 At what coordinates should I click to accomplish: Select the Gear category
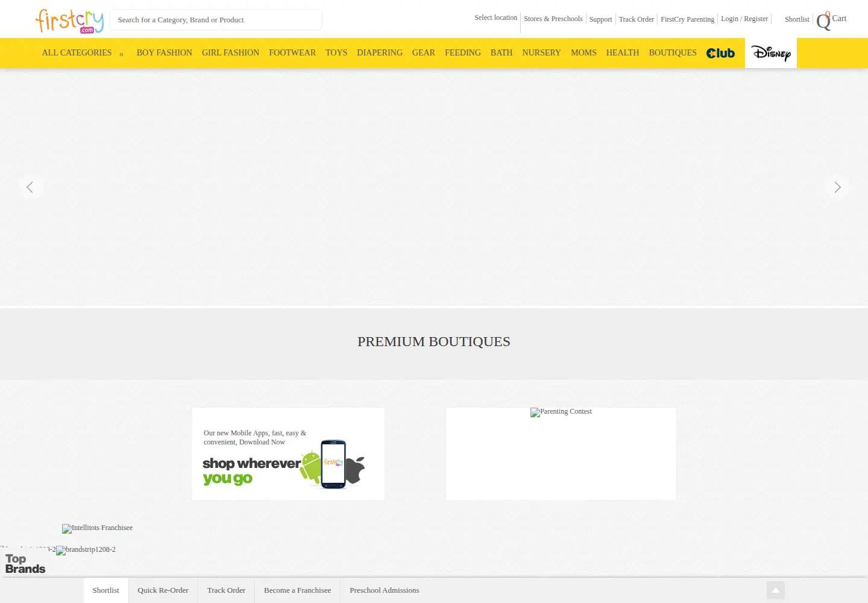(x=424, y=53)
